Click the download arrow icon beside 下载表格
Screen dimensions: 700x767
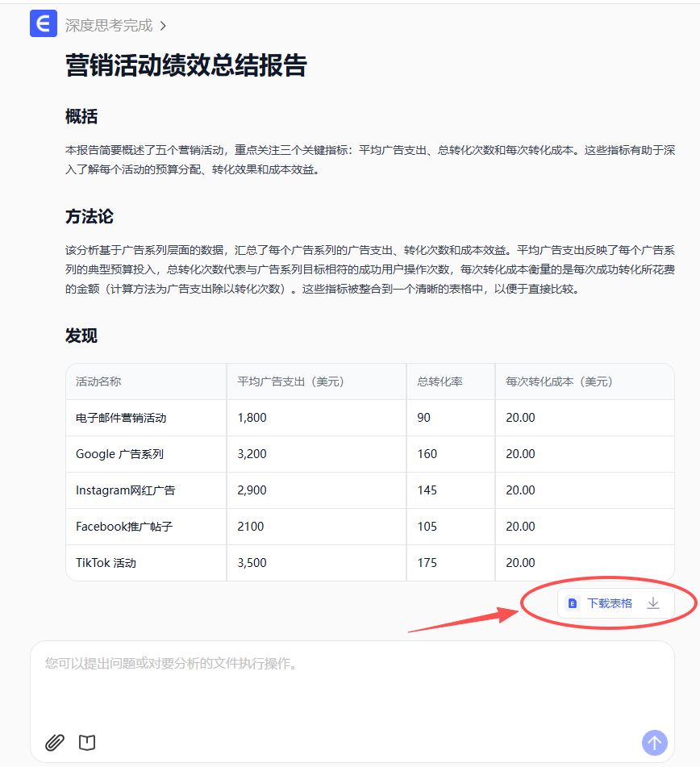click(x=653, y=603)
